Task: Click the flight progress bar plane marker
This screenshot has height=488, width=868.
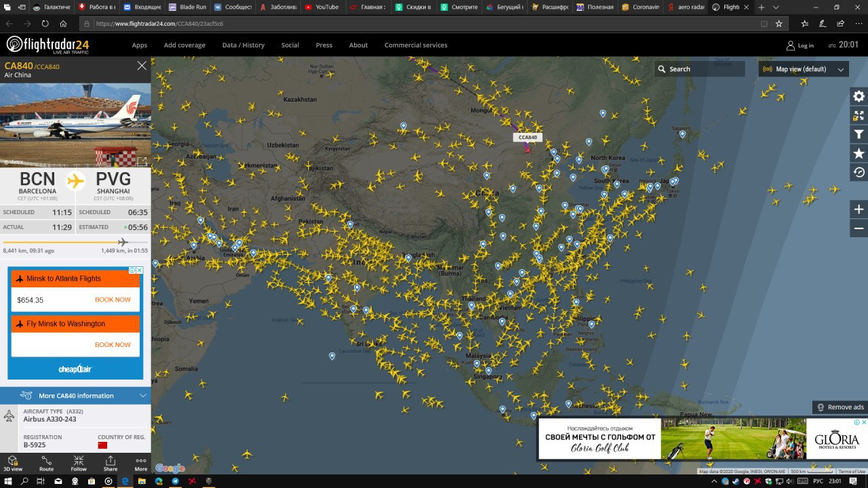Action: tap(123, 242)
